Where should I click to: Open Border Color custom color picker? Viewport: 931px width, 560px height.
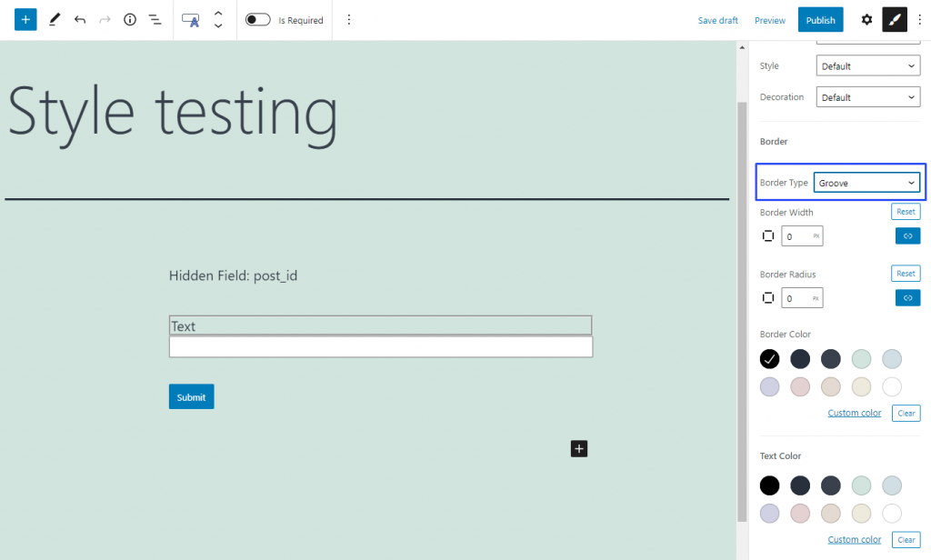pos(854,413)
